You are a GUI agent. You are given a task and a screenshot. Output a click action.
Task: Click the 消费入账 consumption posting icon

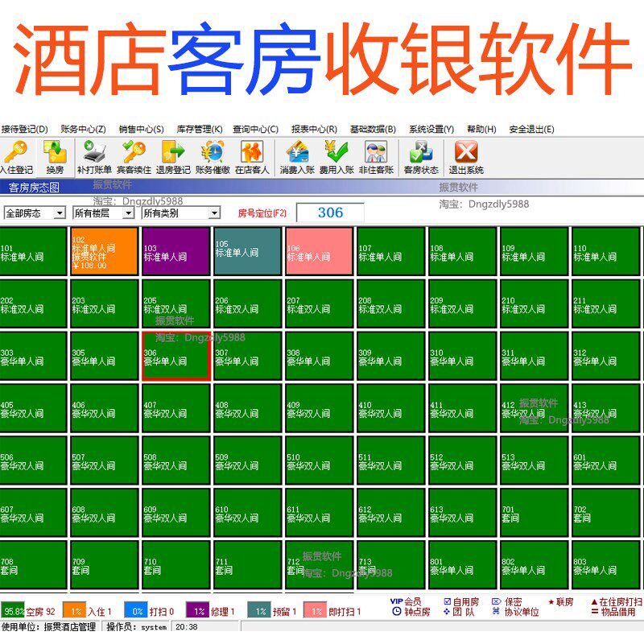tap(297, 155)
